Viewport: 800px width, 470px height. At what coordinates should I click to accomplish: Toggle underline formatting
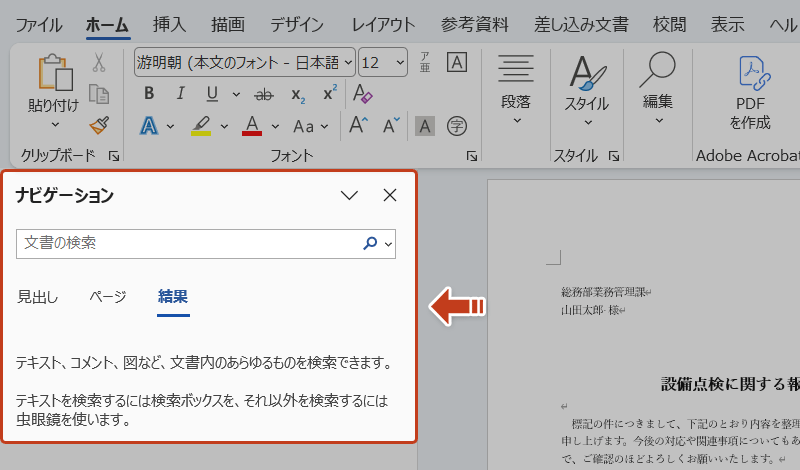(212, 94)
